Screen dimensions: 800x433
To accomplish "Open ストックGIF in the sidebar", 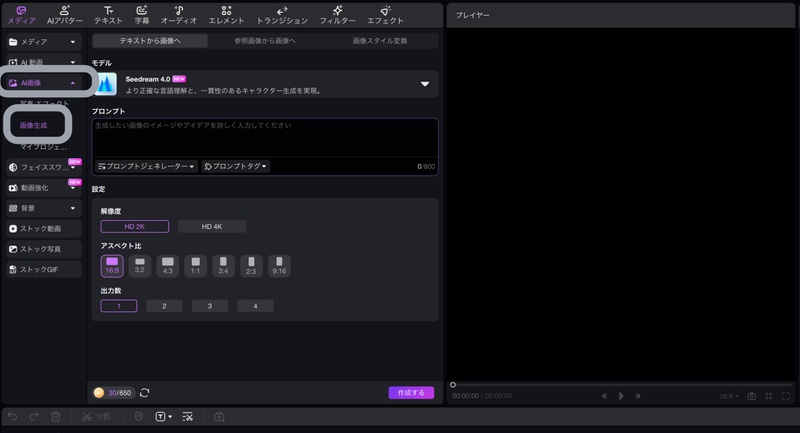I will tap(44, 269).
